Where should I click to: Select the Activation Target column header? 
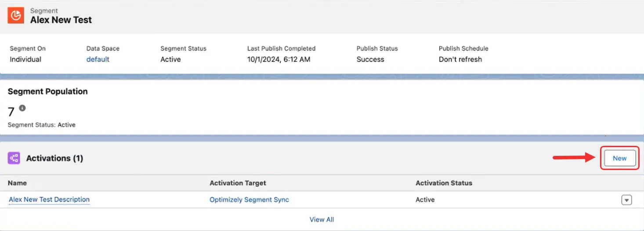[x=238, y=183]
